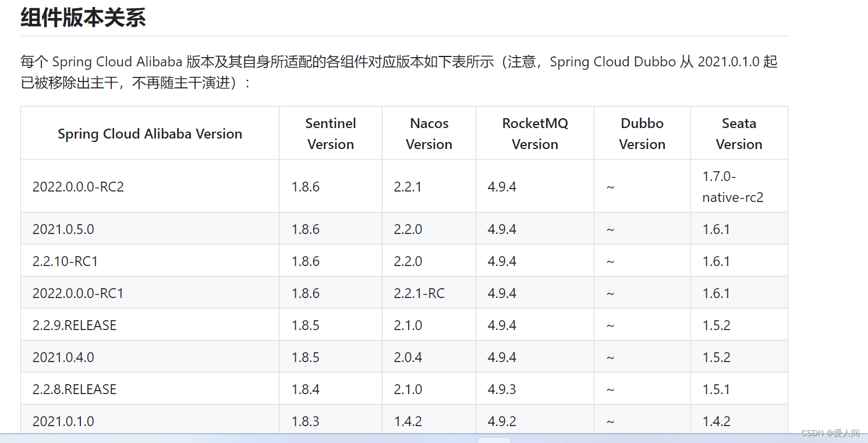Click the 2021.0.1.0 version cell
The width and height of the screenshot is (868, 443).
(x=150, y=420)
